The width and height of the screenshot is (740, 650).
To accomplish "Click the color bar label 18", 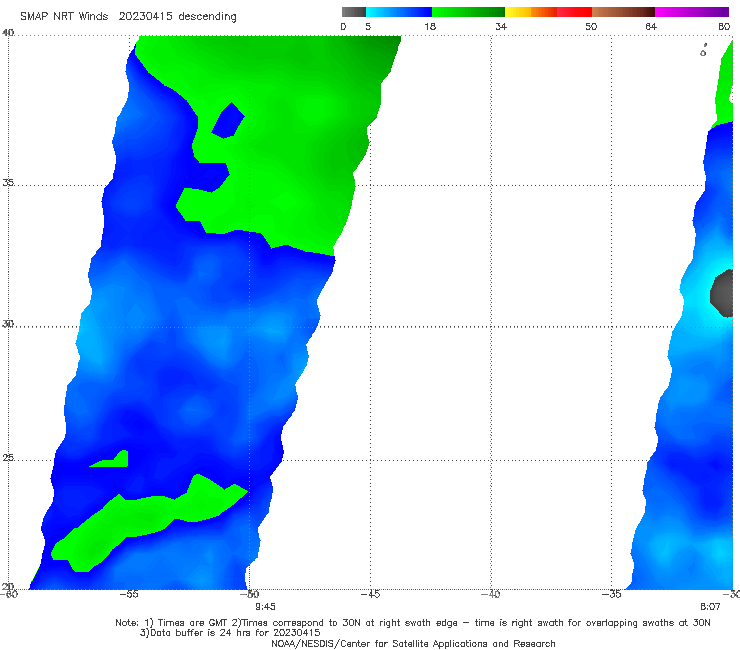I will click(x=430, y=26).
